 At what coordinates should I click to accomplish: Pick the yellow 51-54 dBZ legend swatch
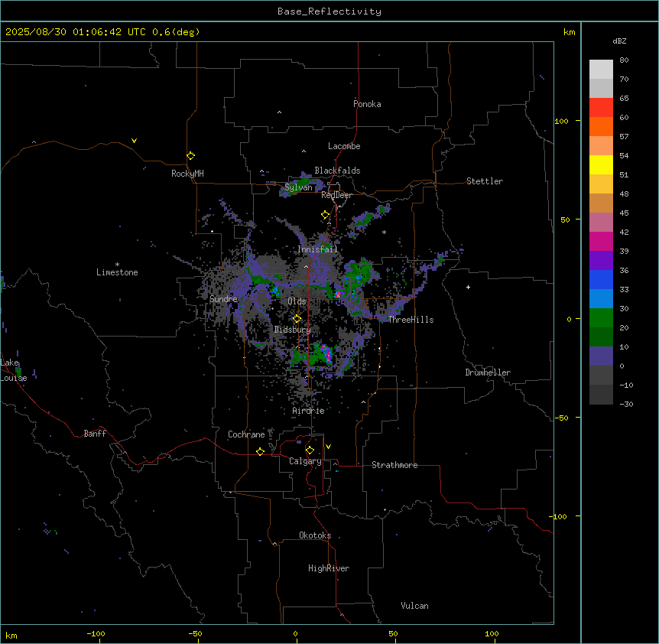(x=601, y=164)
